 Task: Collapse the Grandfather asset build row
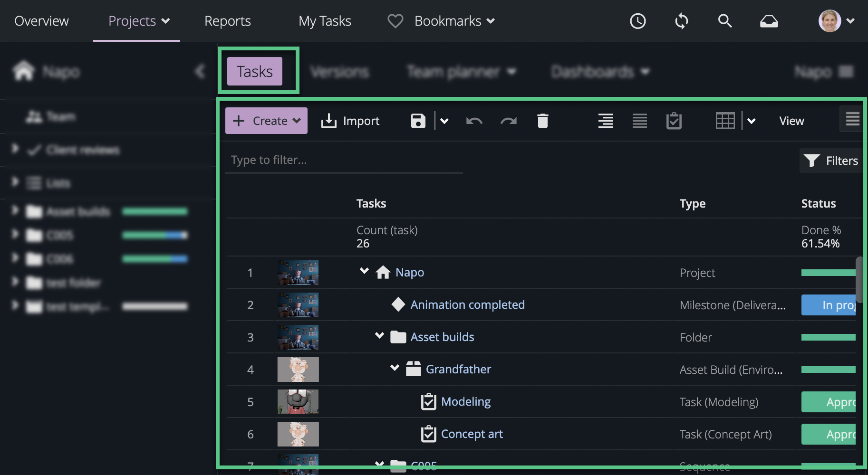coord(395,368)
